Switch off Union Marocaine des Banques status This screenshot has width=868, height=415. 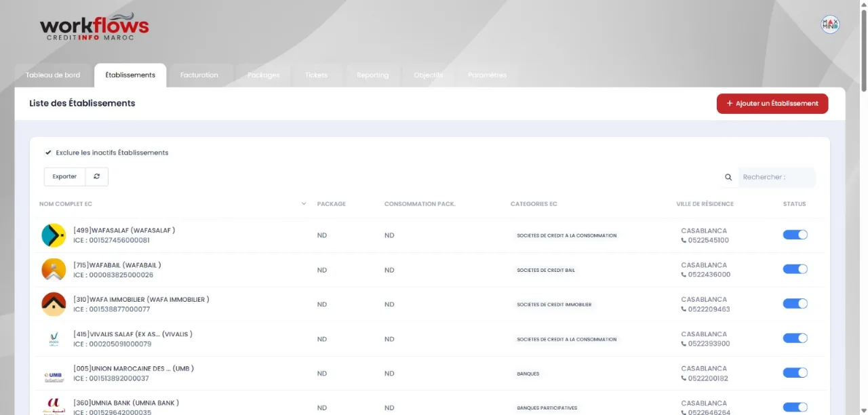coord(795,373)
